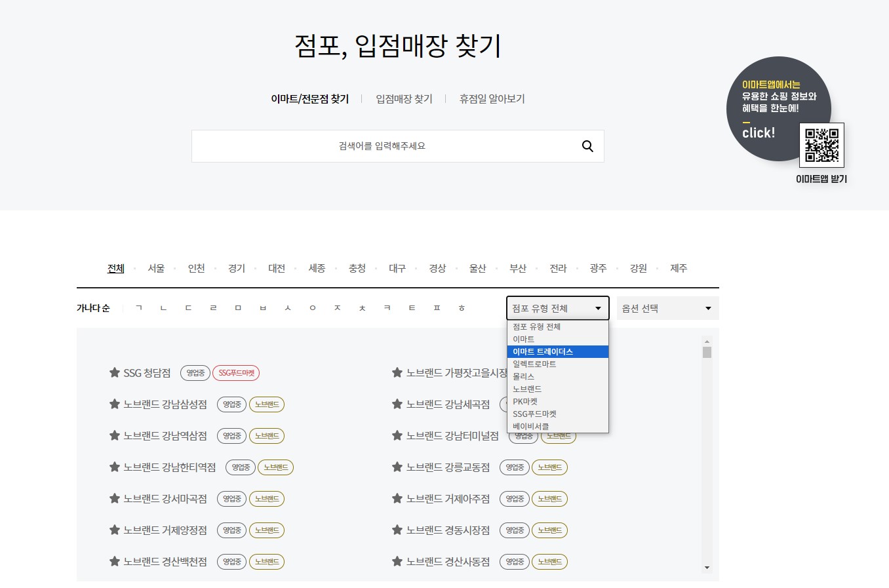Open the 노브랜드 강릉교동점 store link
The width and height of the screenshot is (889, 588).
(448, 467)
